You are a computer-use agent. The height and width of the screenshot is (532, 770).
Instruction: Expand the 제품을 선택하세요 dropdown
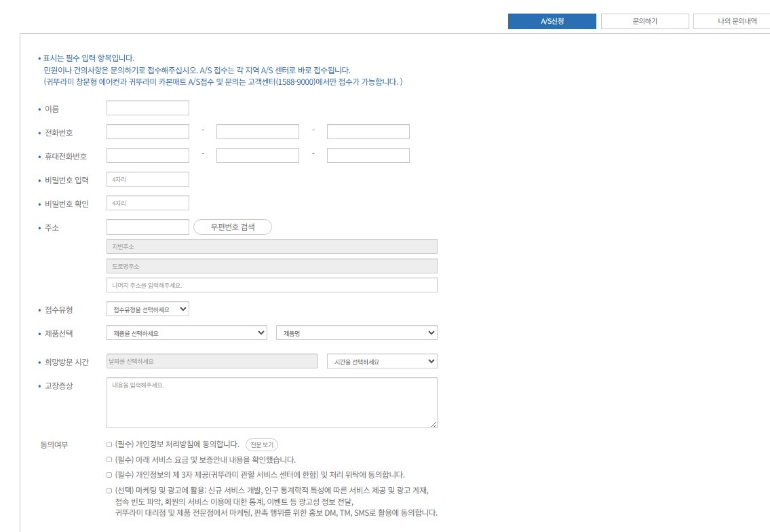[x=185, y=332]
